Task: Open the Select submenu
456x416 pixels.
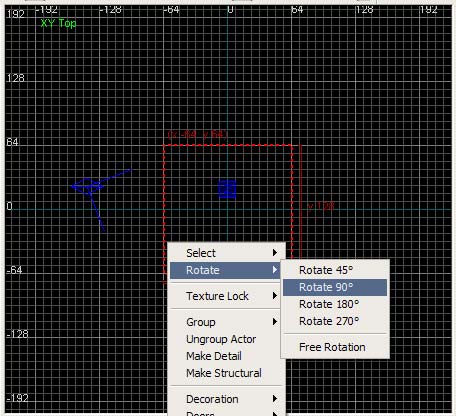Action: (x=226, y=253)
